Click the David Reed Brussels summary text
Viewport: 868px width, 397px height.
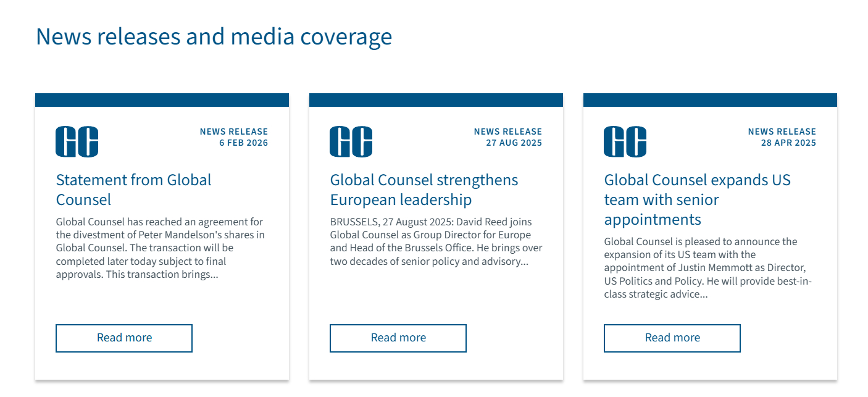[436, 241]
